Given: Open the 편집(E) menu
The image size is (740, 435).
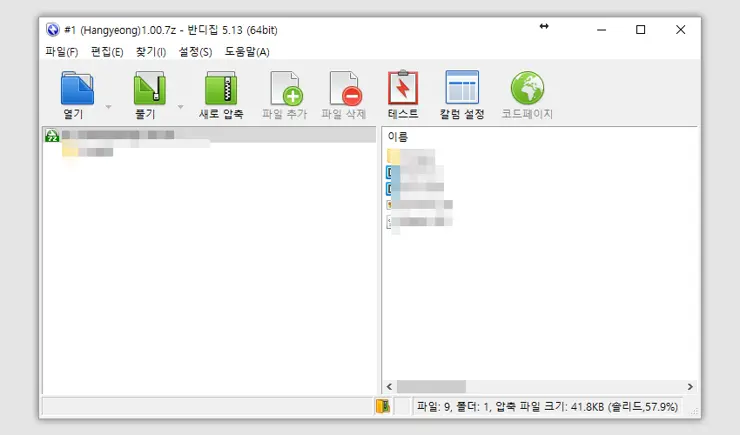Looking at the screenshot, I should pos(107,52).
